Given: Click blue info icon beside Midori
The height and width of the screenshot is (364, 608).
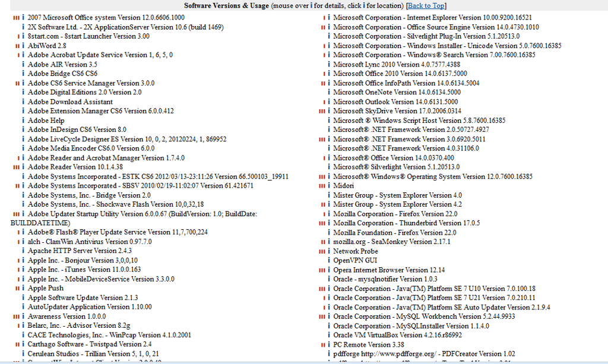Looking at the screenshot, I should coord(329,186).
